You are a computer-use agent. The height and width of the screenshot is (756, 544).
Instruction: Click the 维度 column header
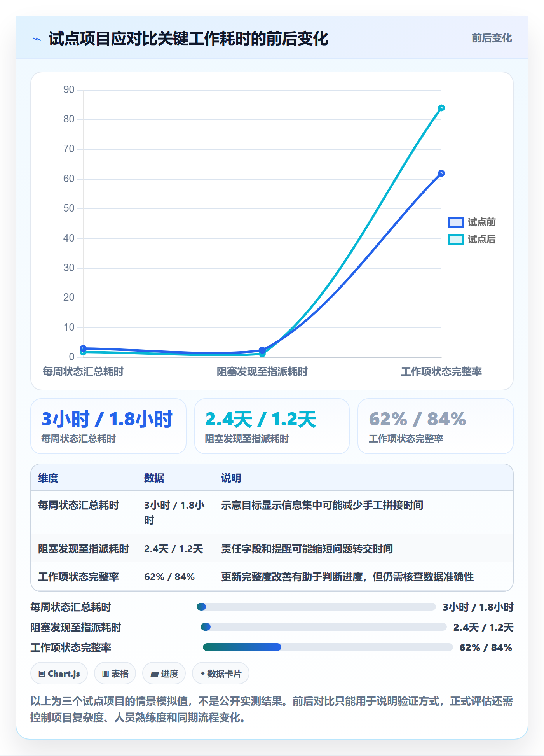click(x=48, y=478)
